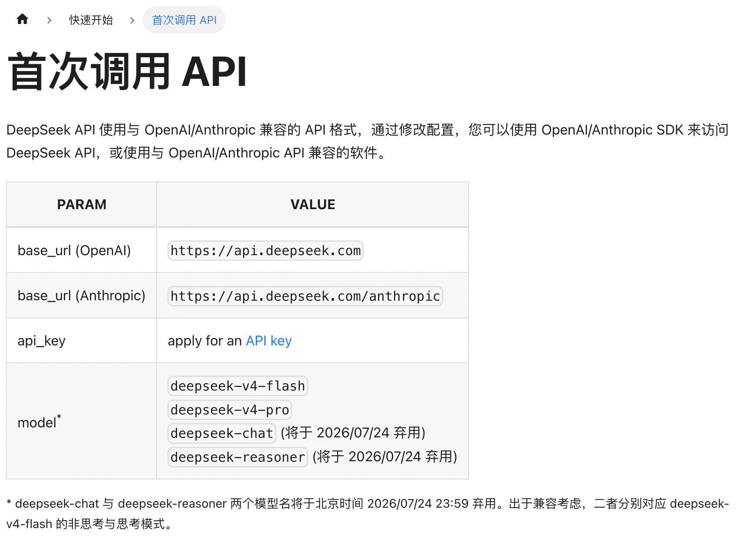Click the 首次调用 API page heading
This screenshot has height=545, width=756.
(x=127, y=72)
